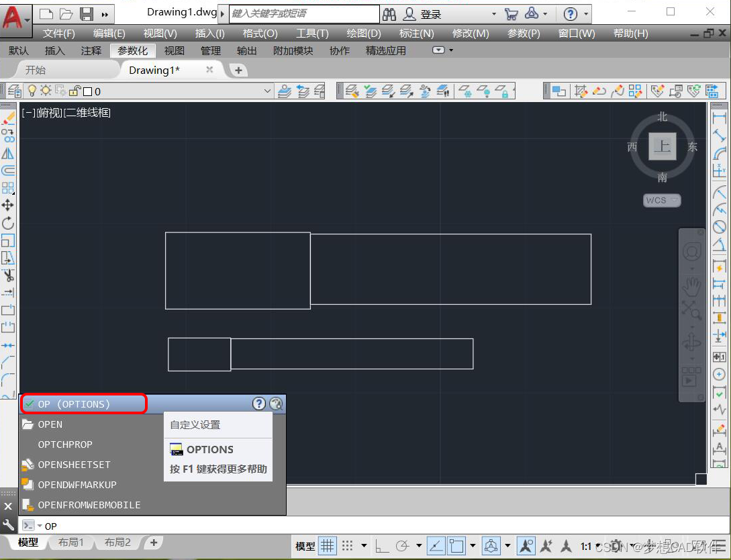Image resolution: width=731 pixels, height=560 pixels.
Task: Click the Save icon in quick access toolbar
Action: pyautogui.click(x=86, y=14)
